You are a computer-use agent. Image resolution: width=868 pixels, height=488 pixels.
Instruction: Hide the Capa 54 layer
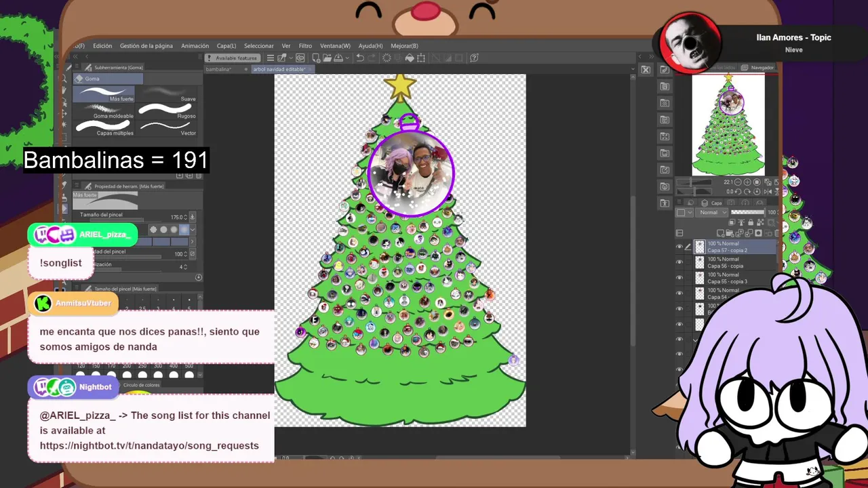pos(679,293)
